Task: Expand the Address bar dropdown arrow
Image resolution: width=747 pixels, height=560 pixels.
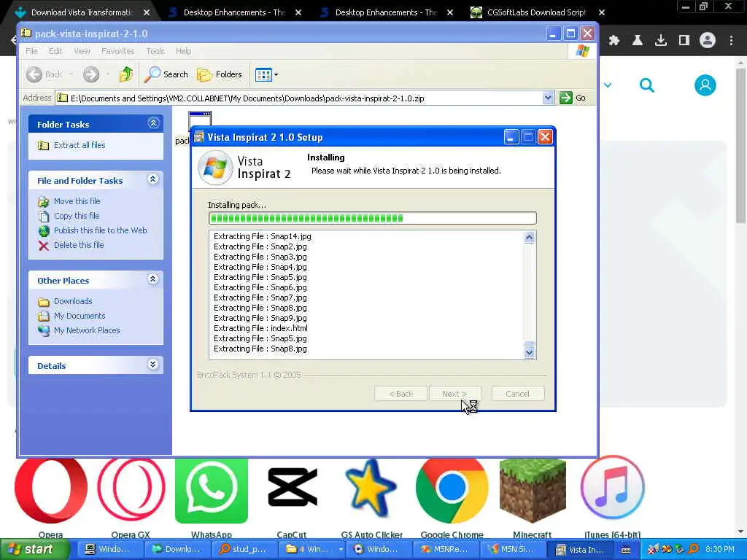Action: click(x=548, y=98)
